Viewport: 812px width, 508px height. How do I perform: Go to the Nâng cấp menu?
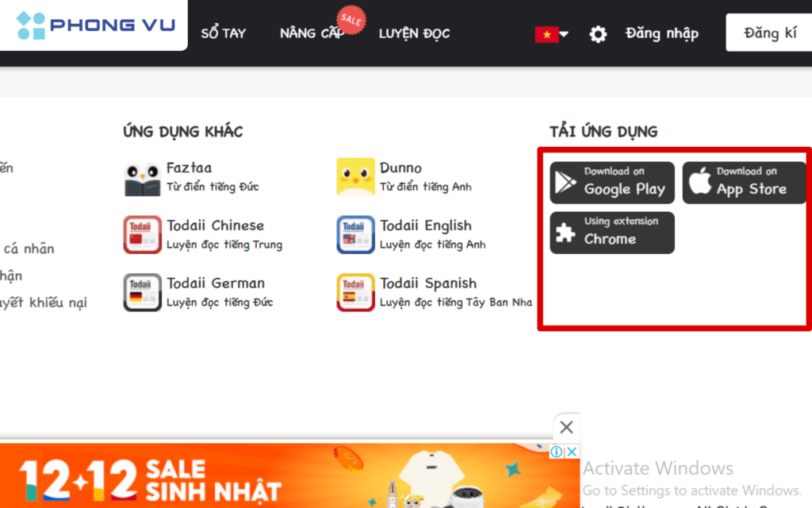tap(311, 33)
